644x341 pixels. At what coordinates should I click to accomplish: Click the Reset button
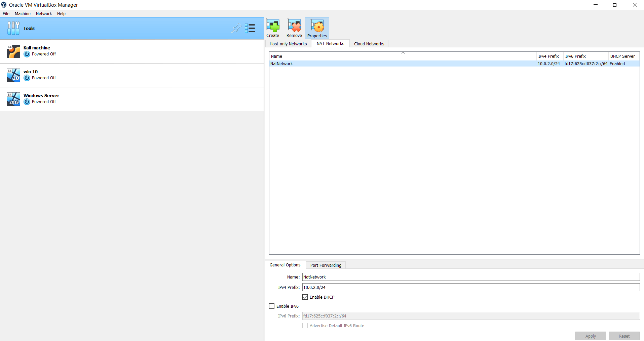(x=624, y=336)
